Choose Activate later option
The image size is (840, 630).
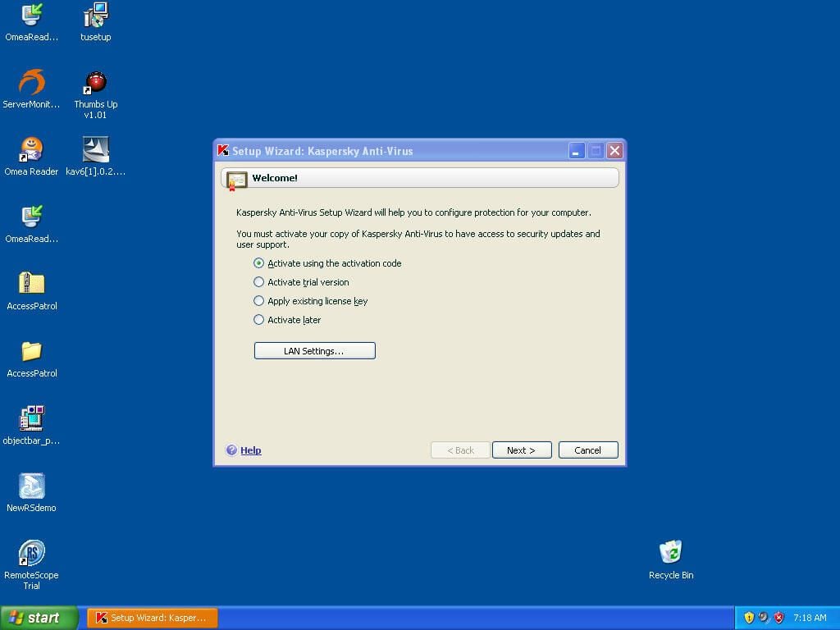tap(258, 320)
